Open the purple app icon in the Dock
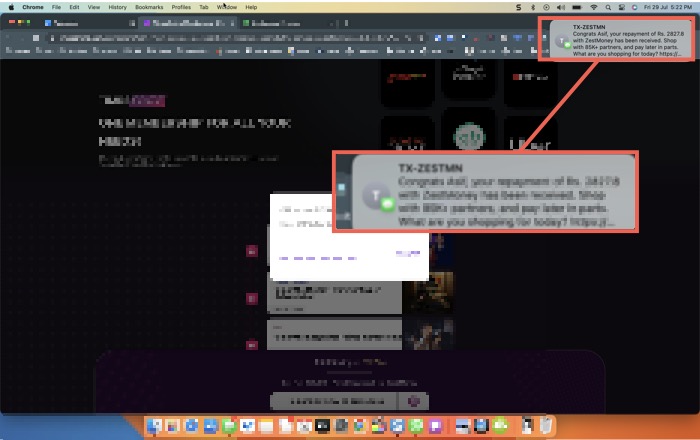The width and height of the screenshot is (700, 440). click(x=435, y=426)
